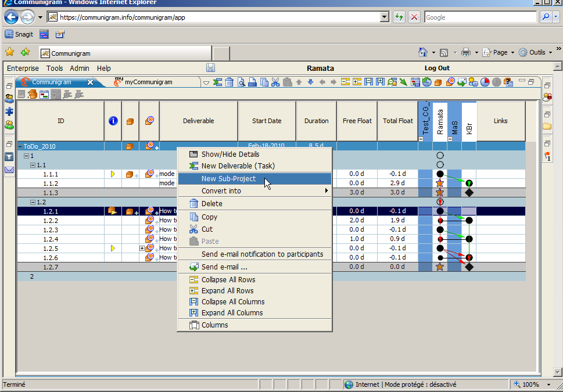
Task: Click the scissors Cut toolbar icon
Action: (275, 82)
